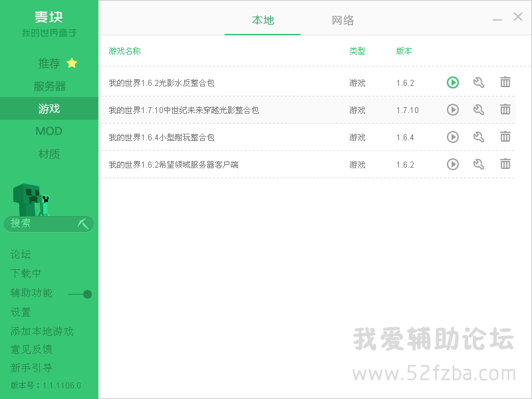Delete 我的世界1.6.2光影水反整合包 via trash icon
Image resolution: width=532 pixels, height=399 pixels.
click(x=505, y=82)
